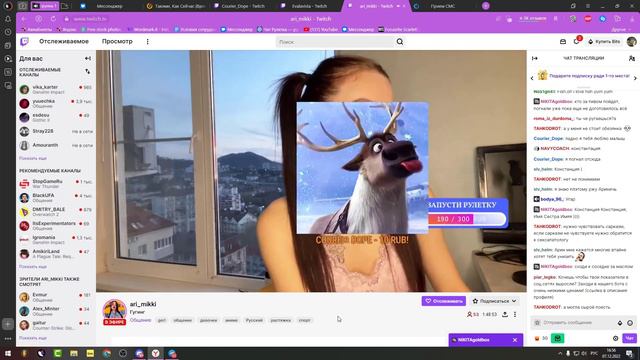
Task: Go to previous gift-sub banner item
Action: click(x=532, y=78)
